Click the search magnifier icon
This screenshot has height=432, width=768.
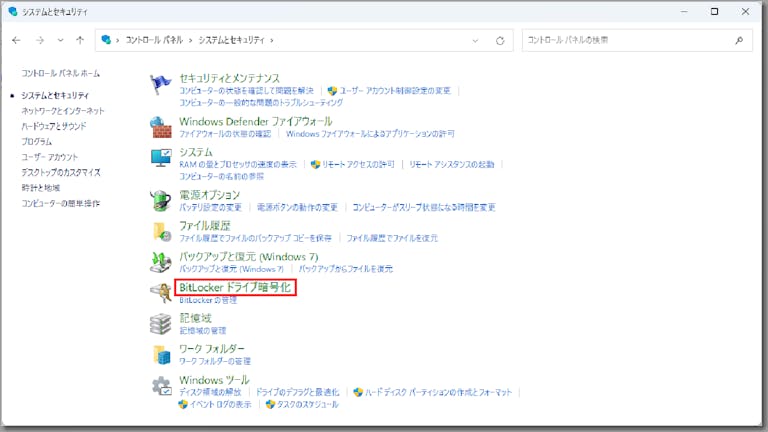(739, 40)
